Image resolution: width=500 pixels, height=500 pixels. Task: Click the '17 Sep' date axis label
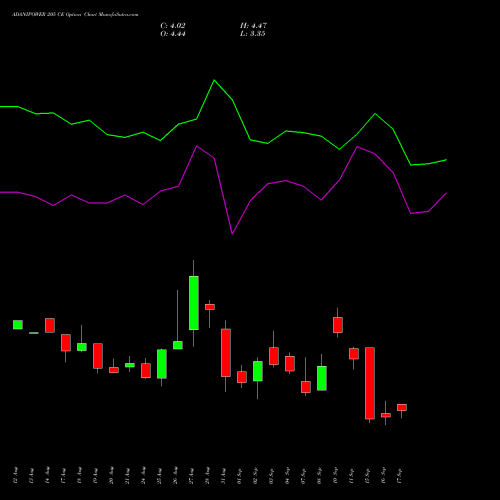point(399,476)
